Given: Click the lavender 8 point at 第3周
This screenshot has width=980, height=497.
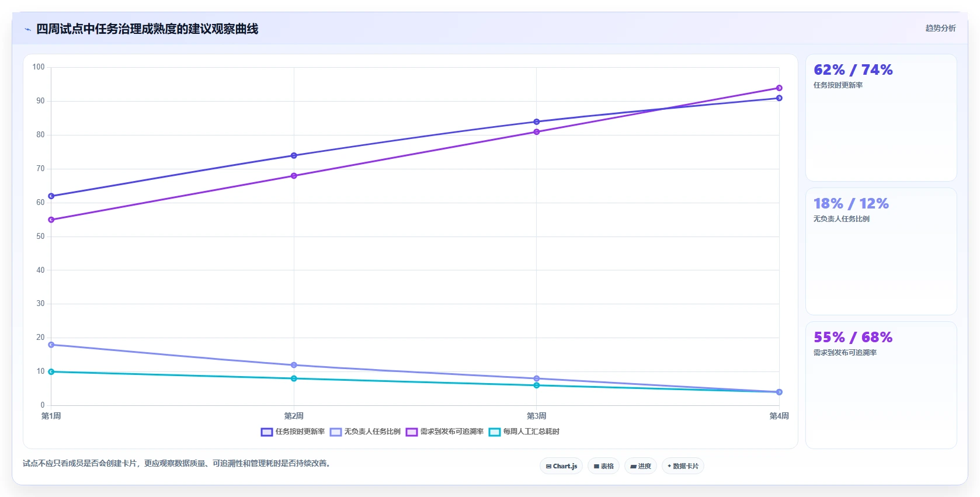Looking at the screenshot, I should pyautogui.click(x=537, y=378).
